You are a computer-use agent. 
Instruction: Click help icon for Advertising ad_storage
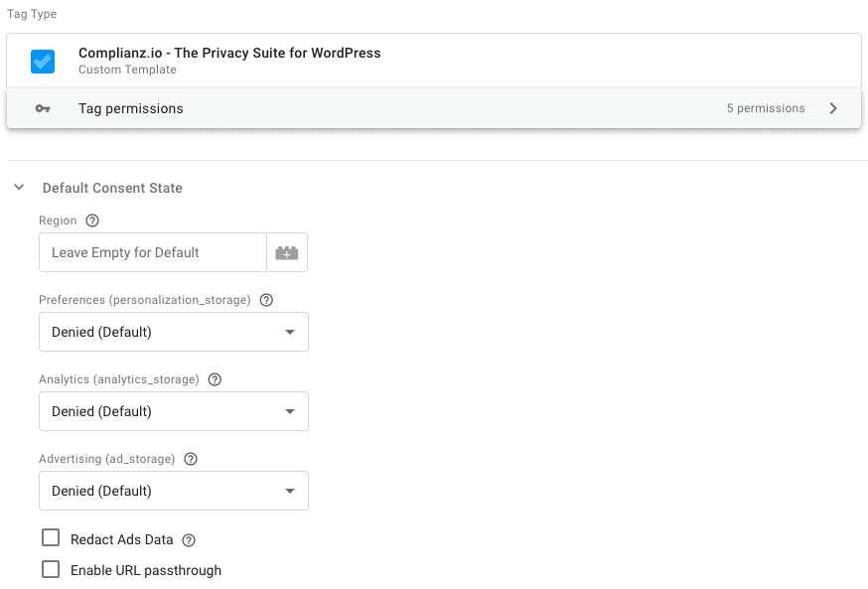tap(191, 459)
